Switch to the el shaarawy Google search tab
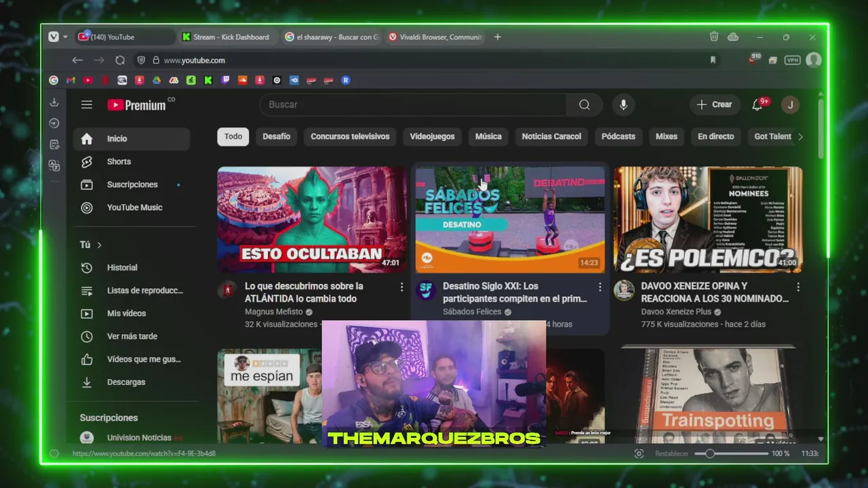 coord(331,37)
